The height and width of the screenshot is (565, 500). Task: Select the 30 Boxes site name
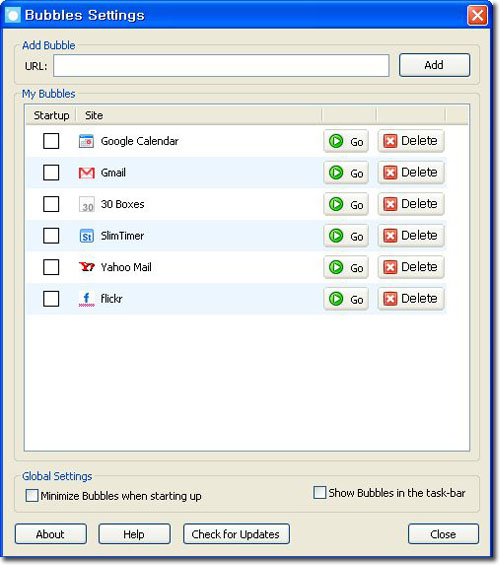(122, 204)
